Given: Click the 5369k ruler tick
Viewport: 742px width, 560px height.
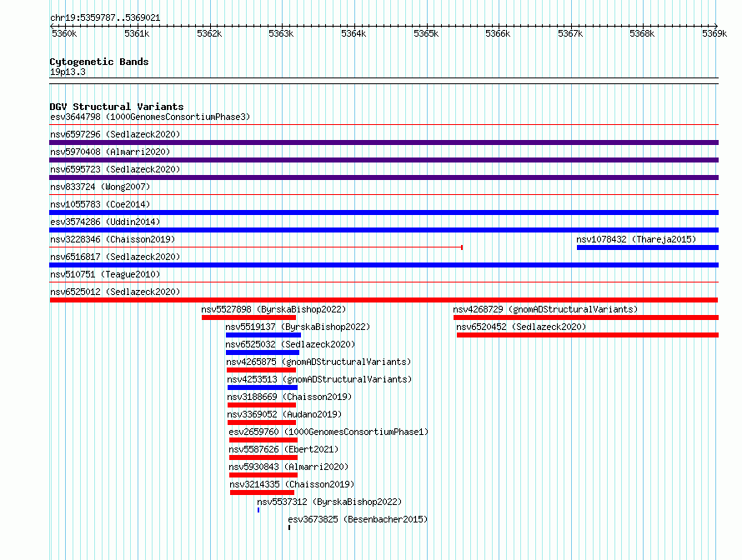Looking at the screenshot, I should (x=714, y=33).
